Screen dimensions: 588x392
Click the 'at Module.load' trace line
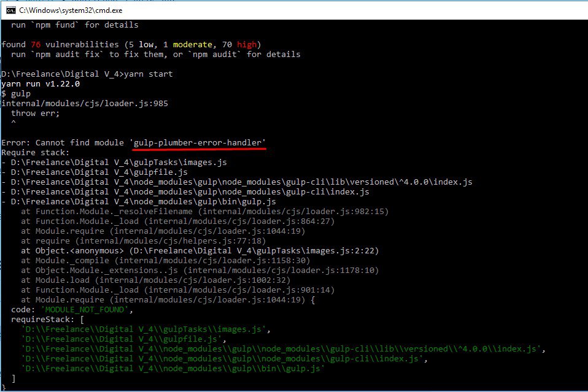[156, 280]
